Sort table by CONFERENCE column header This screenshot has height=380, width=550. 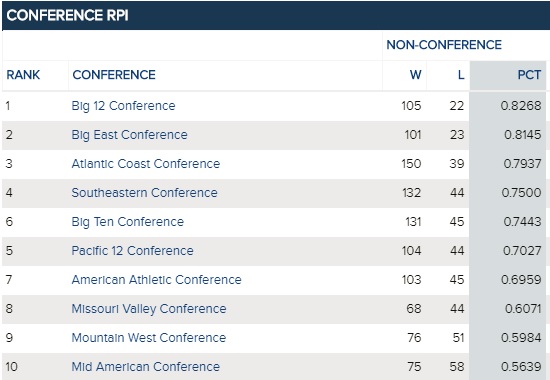pos(114,75)
